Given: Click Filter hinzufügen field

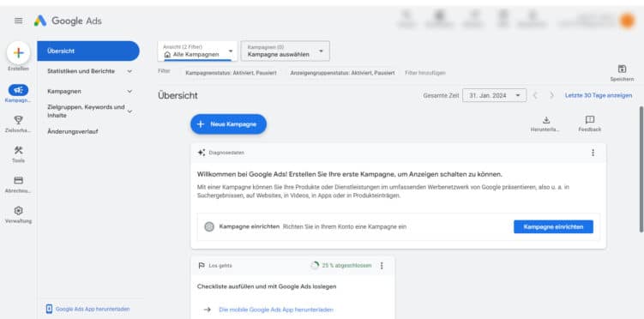Looking at the screenshot, I should [425, 73].
